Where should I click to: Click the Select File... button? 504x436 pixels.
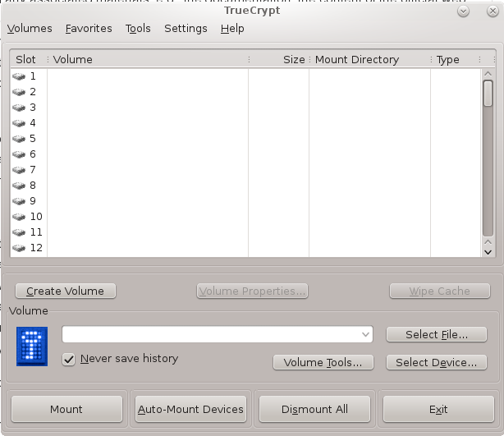click(437, 335)
